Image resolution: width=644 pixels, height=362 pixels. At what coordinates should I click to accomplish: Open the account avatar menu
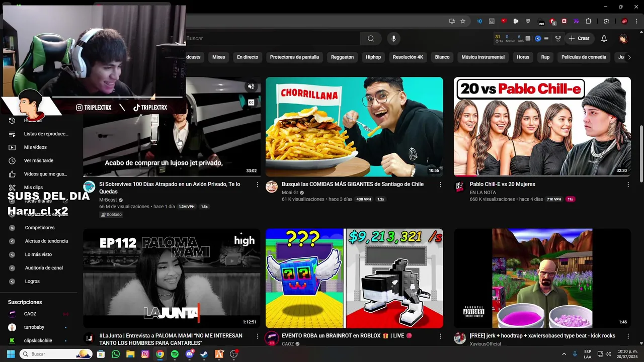(623, 39)
